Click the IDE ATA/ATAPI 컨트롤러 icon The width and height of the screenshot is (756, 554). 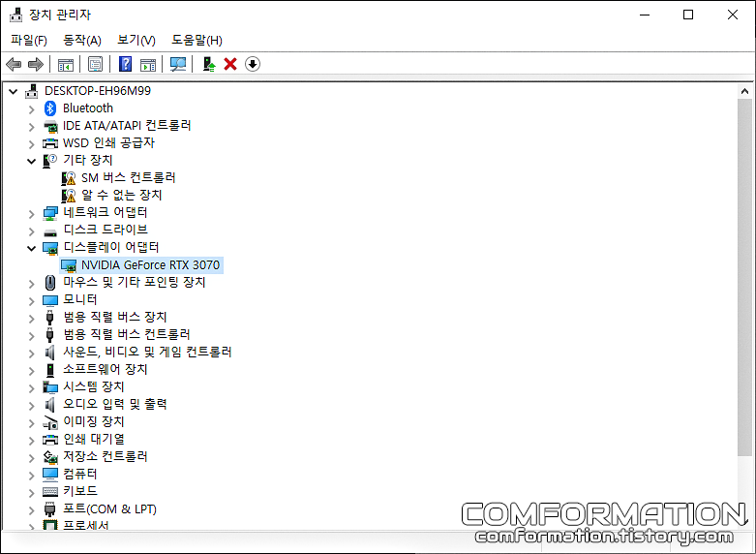[50, 127]
